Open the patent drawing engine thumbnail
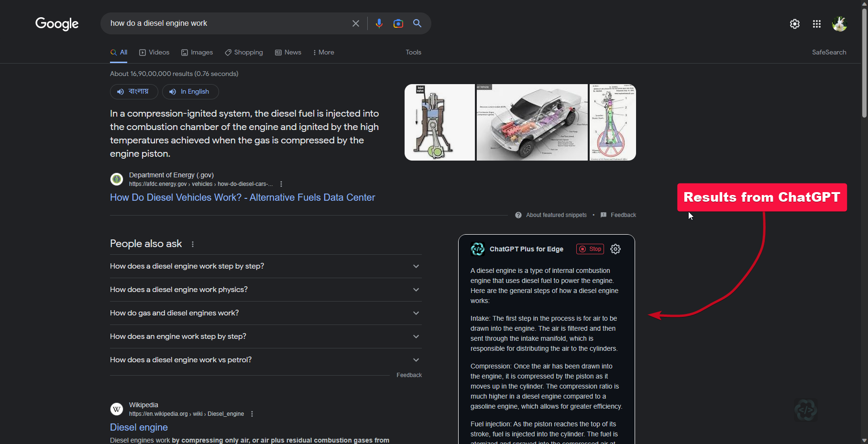The width and height of the screenshot is (868, 444). point(613,122)
